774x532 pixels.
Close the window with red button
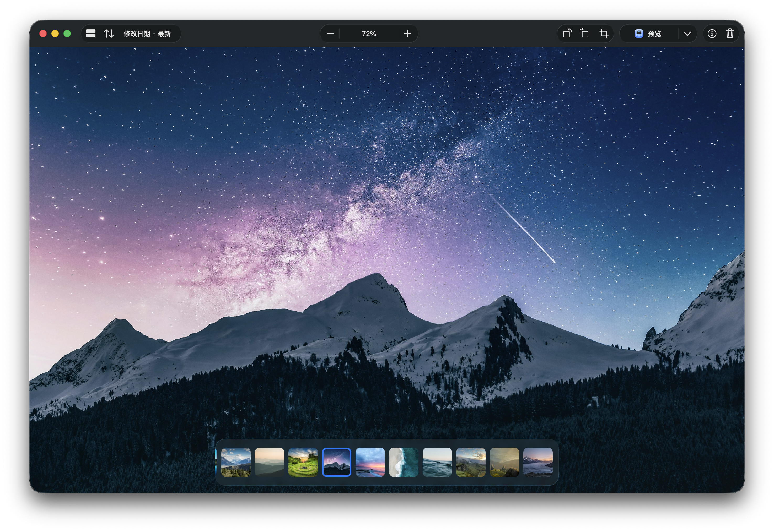click(x=43, y=34)
